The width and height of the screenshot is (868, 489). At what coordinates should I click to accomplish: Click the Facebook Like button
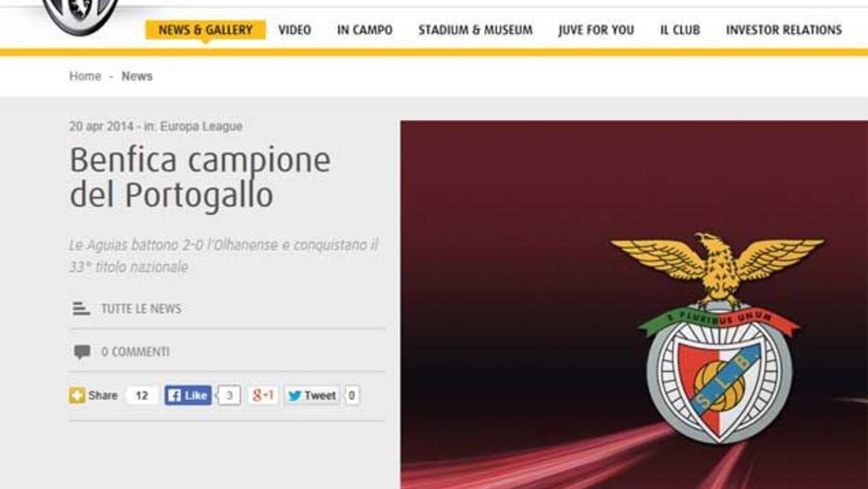click(188, 396)
